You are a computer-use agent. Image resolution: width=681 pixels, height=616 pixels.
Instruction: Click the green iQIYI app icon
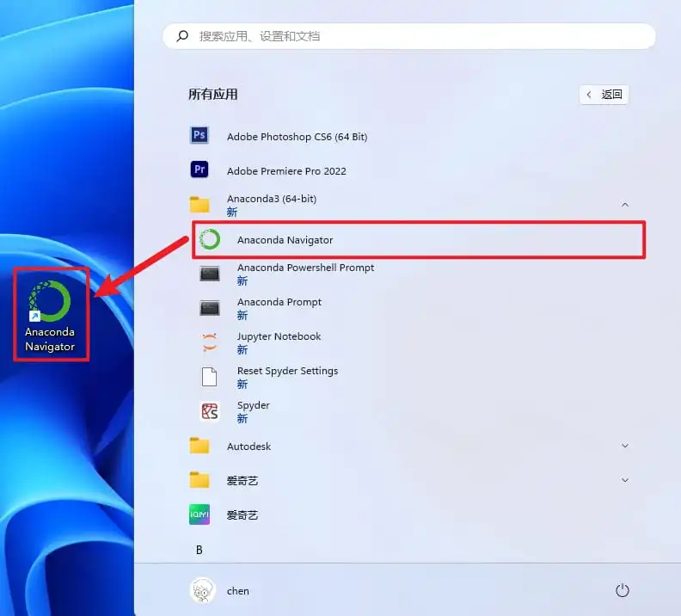tap(199, 514)
